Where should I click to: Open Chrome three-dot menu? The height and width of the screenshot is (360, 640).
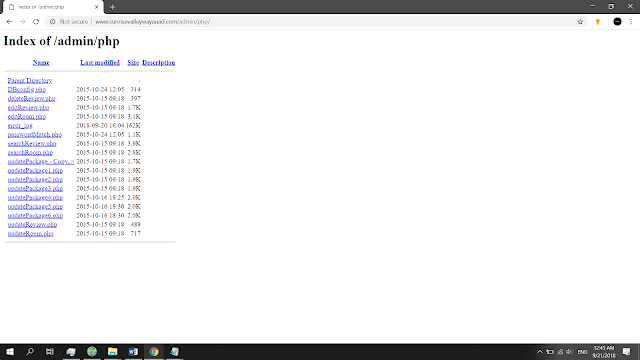tap(631, 22)
